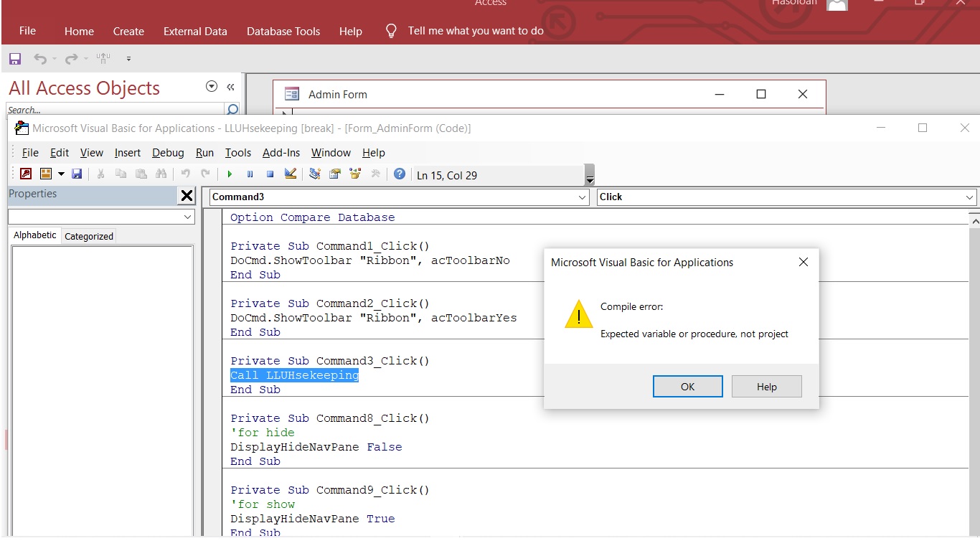Click the touch/mouse mode icon in Quick Access Toolbar
The width and height of the screenshot is (980, 551).
tap(104, 59)
